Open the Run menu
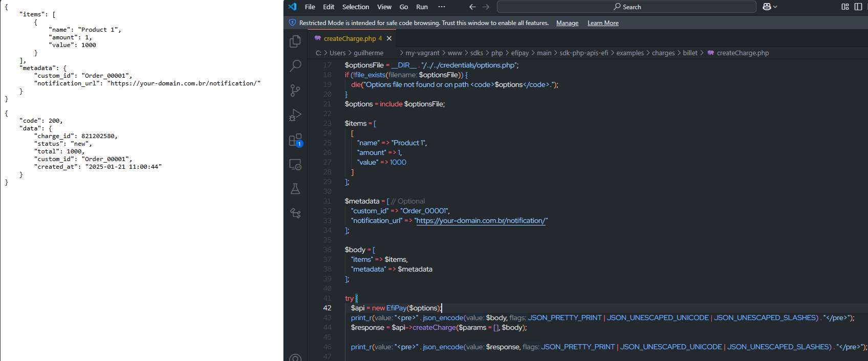This screenshot has height=361, width=868. click(422, 7)
